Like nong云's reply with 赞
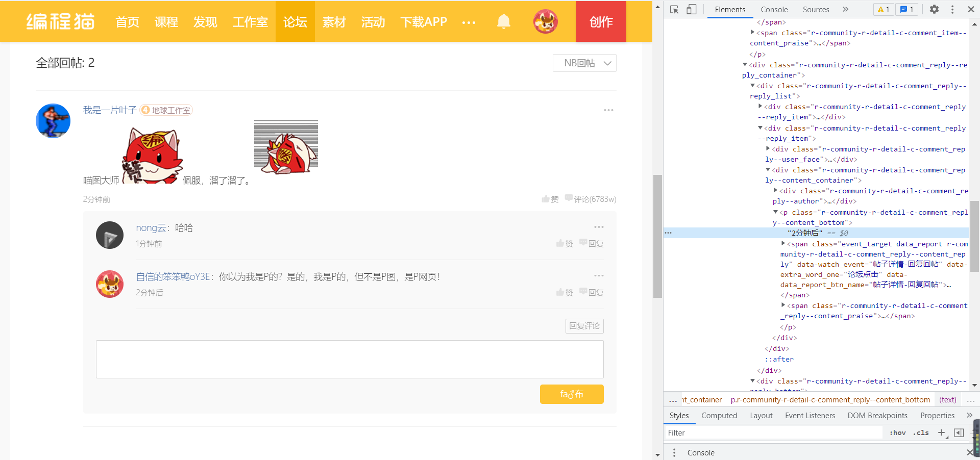The image size is (980, 460). (565, 243)
